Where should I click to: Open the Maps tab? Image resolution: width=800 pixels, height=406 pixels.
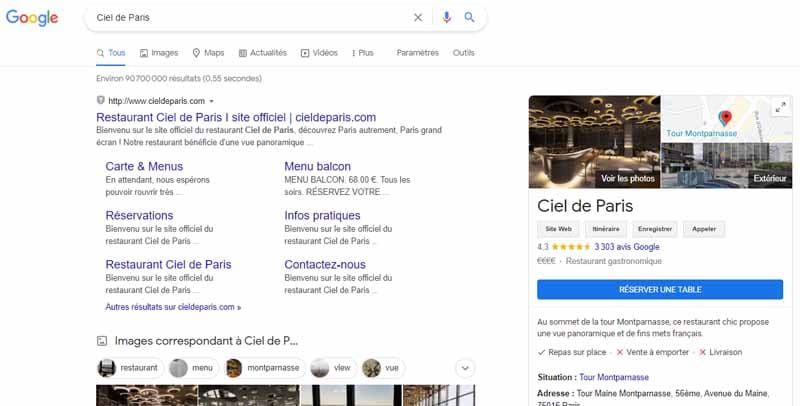coord(208,53)
